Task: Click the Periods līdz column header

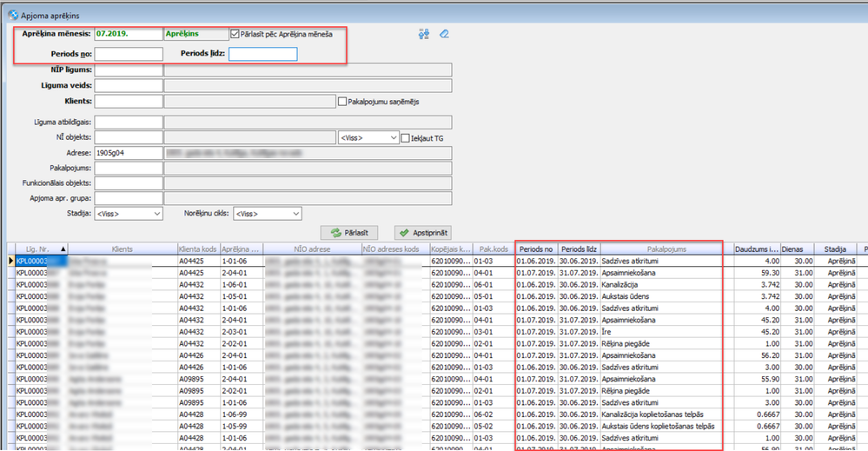Action: pos(579,249)
